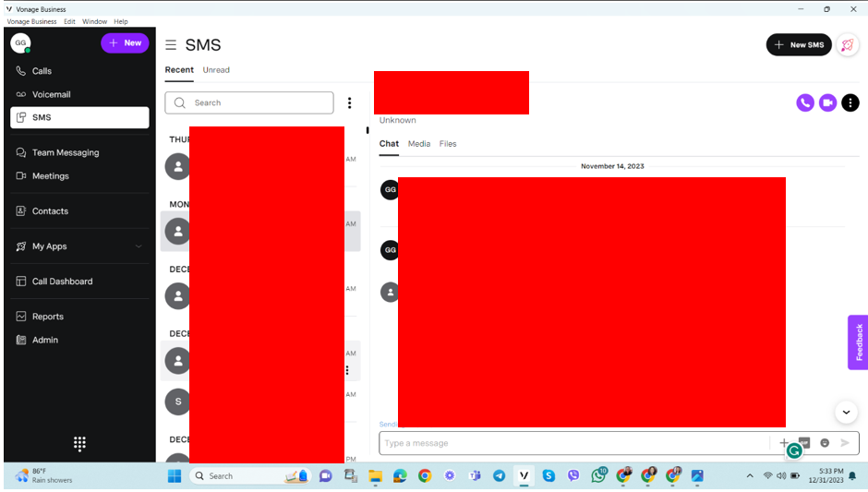868x492 pixels.
Task: Add attachment with plus icon in message box
Action: coord(784,443)
